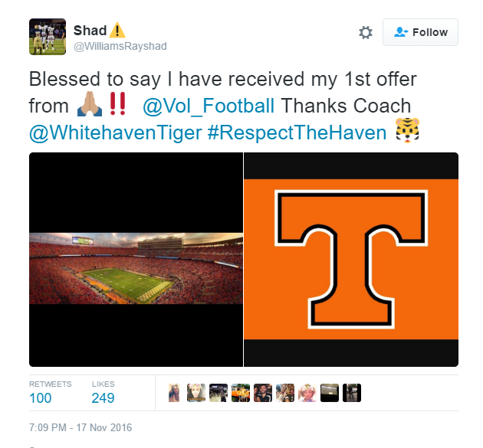This screenshot has height=448, width=483.
Task: Open the Shad display name link
Action: coord(90,31)
